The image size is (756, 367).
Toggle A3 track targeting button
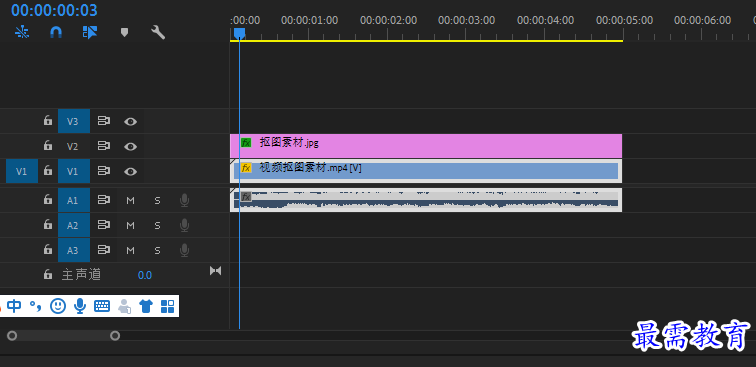click(74, 250)
